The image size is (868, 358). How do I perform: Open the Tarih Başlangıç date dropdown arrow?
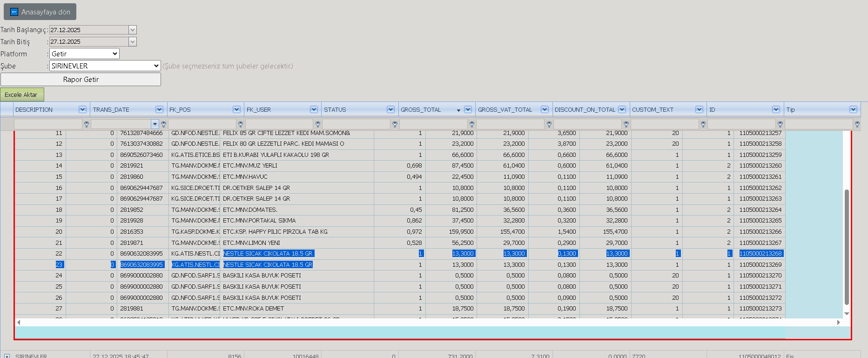coord(133,30)
